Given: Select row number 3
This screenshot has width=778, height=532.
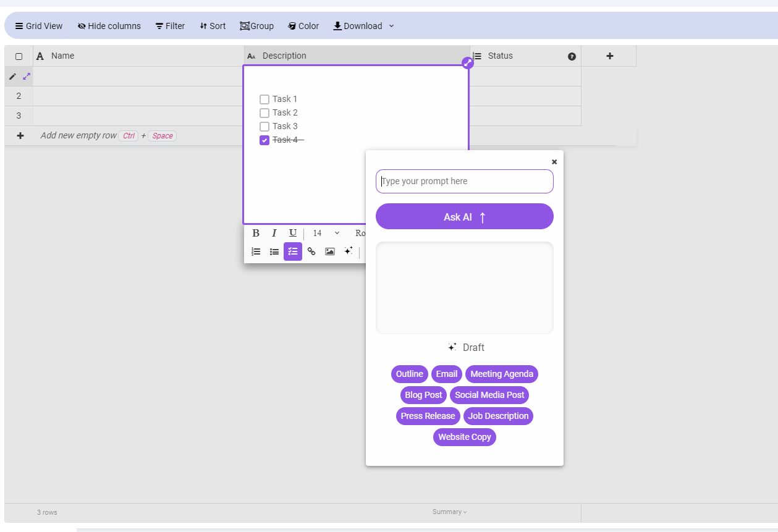Looking at the screenshot, I should tap(19, 116).
